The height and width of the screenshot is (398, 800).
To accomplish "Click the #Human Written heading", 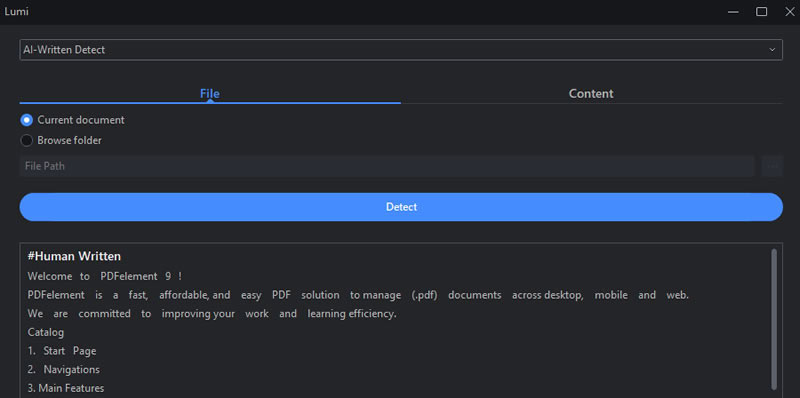I will (74, 256).
